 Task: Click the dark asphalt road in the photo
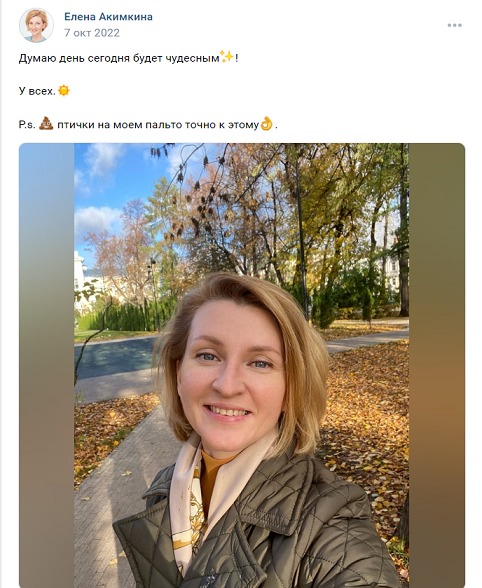(x=113, y=358)
